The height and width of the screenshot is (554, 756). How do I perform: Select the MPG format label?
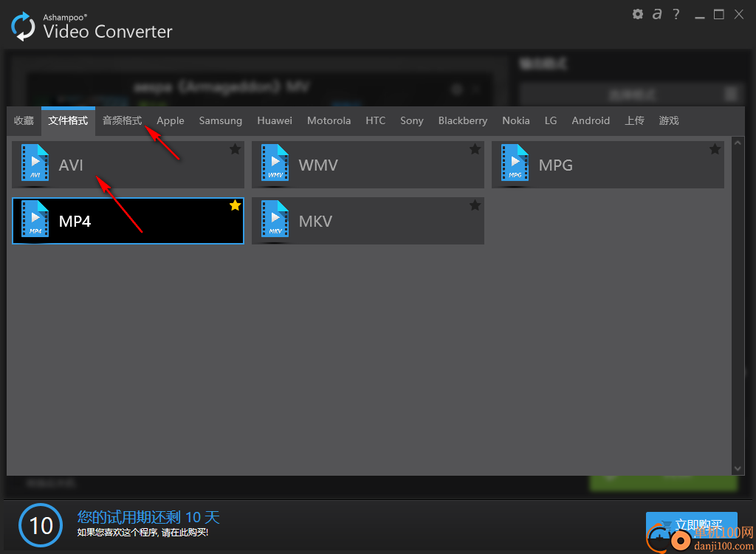click(556, 165)
